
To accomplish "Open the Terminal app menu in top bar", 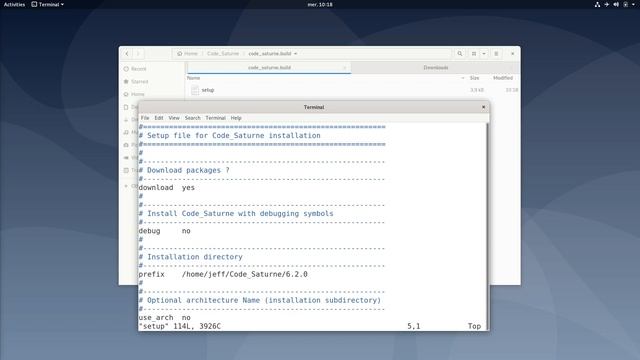I will [x=48, y=4].
